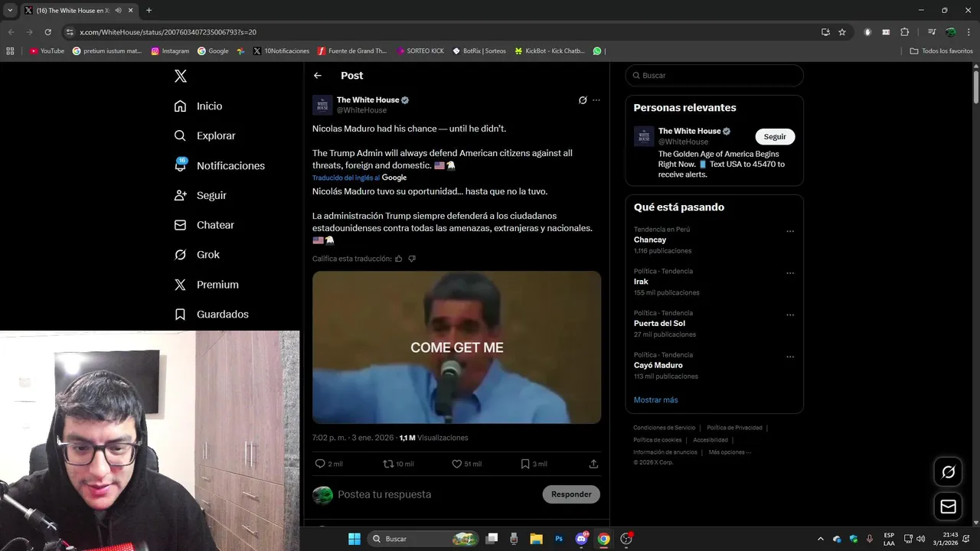Open Inicio in the X sidebar

point(198,106)
